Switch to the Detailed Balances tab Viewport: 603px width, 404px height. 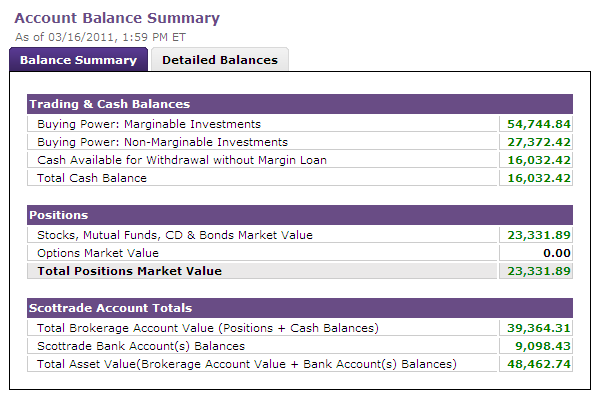[x=220, y=60]
